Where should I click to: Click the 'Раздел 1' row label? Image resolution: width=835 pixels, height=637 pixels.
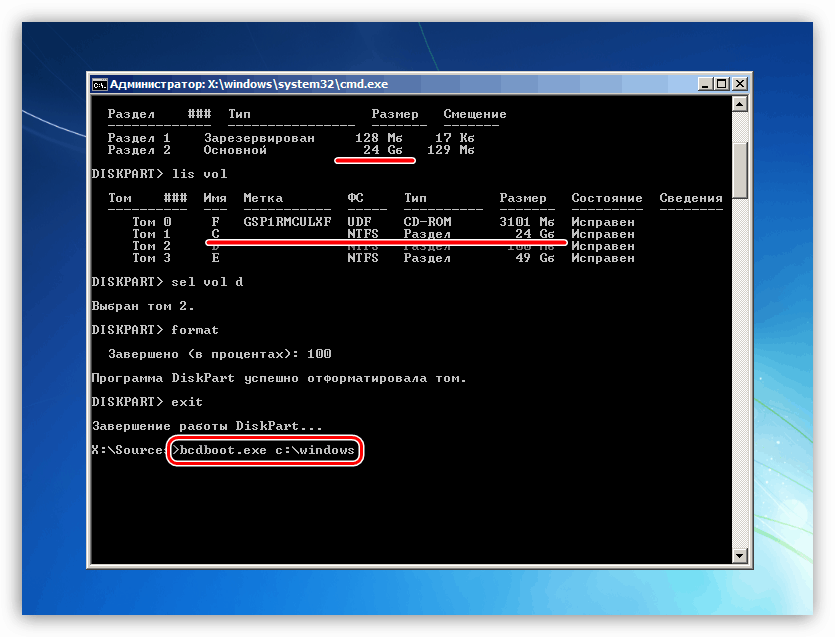(139, 138)
